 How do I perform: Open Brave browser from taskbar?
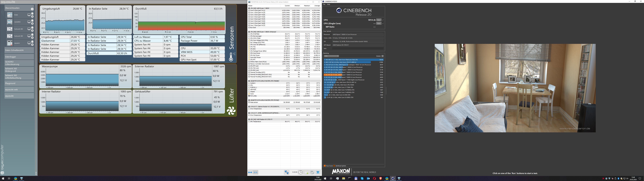380,178
